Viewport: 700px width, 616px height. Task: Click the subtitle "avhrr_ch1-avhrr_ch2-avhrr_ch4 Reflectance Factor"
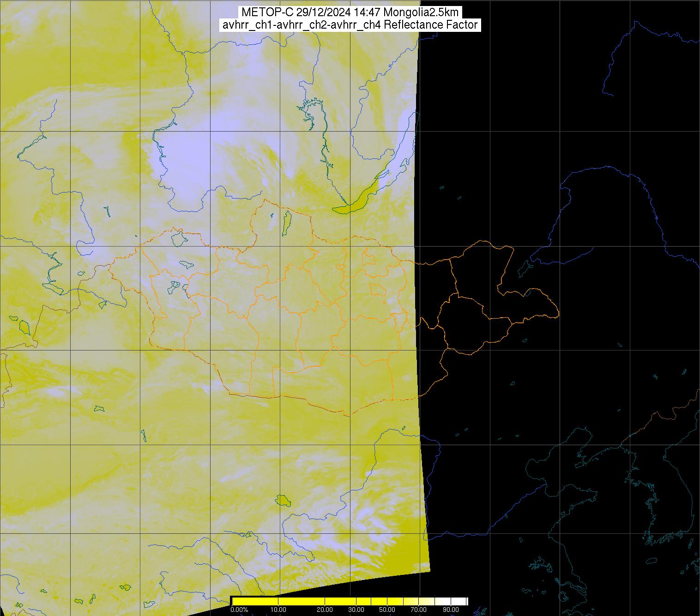[x=350, y=25]
